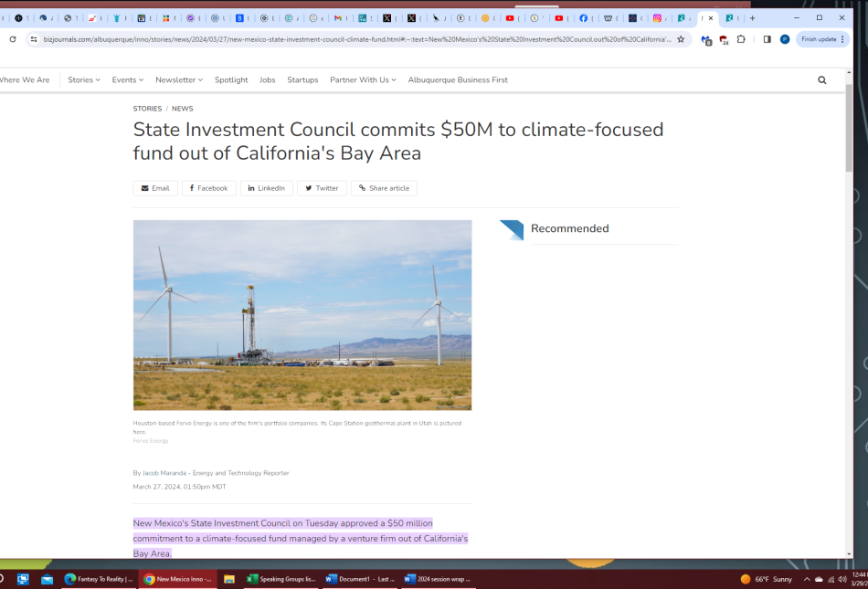The image size is (868, 589).
Task: Open a new browser tab
Action: point(753,18)
